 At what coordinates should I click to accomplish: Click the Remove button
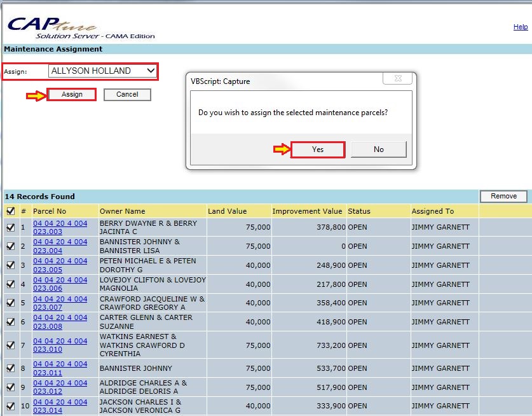pos(503,197)
